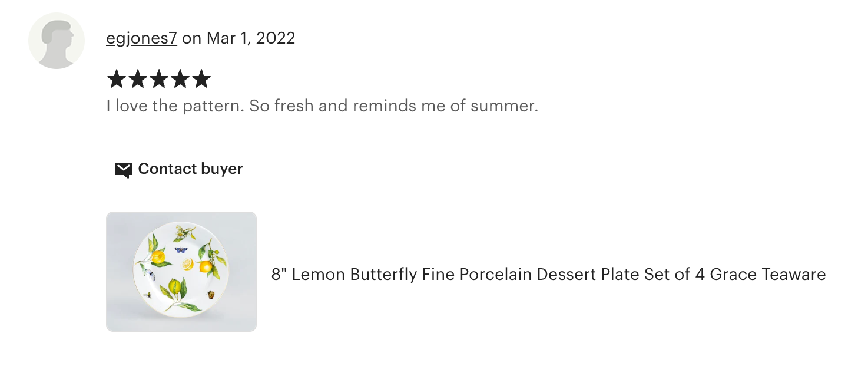Click the second rating star

138,79
